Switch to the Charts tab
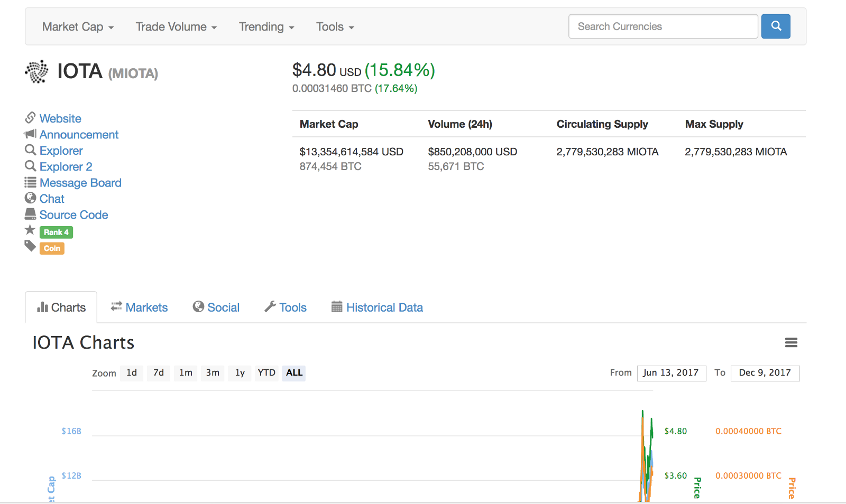 pyautogui.click(x=61, y=307)
